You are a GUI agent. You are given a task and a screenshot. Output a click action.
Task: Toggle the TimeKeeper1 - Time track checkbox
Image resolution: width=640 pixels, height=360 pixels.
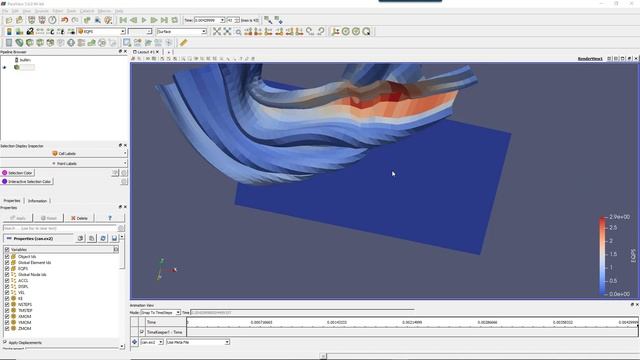tap(142, 332)
